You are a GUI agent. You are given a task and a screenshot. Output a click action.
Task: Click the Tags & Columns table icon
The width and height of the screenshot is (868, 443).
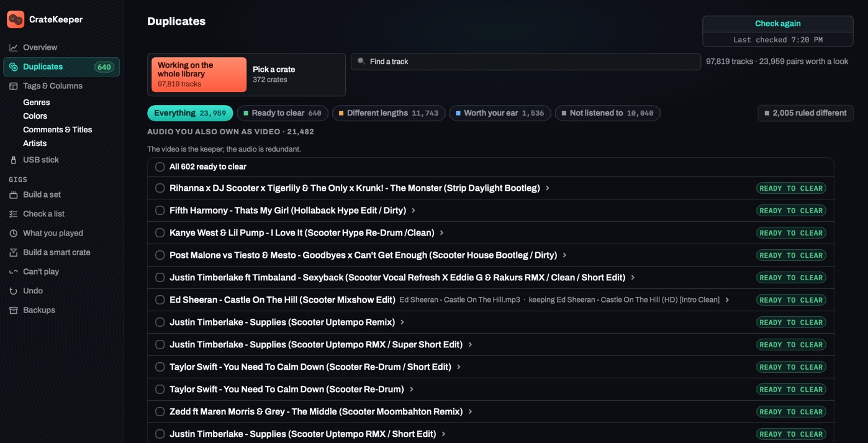pos(13,86)
